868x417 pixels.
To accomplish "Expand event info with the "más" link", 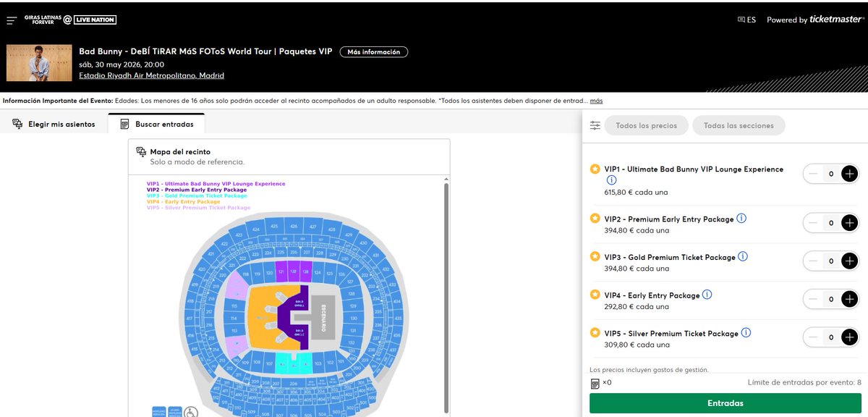I will point(596,101).
